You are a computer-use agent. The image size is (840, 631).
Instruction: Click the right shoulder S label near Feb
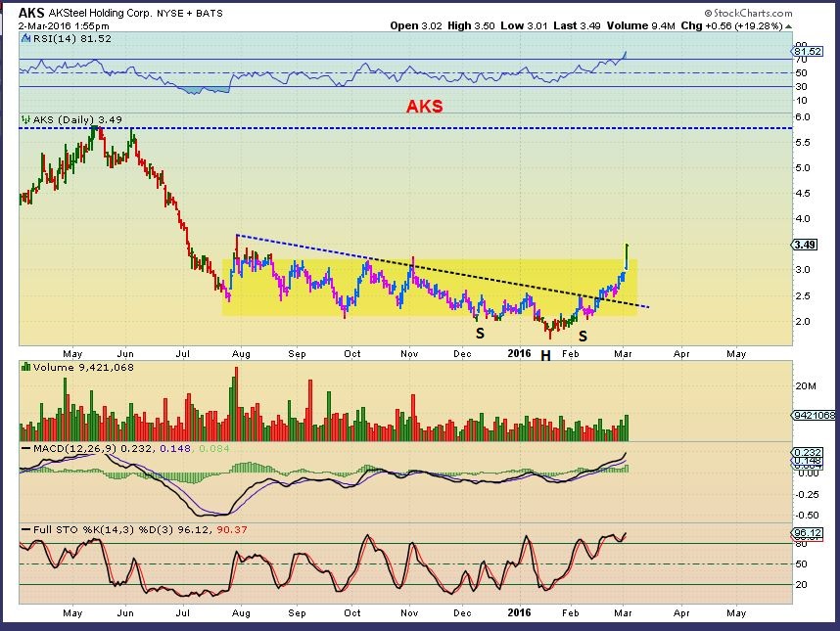(x=583, y=337)
